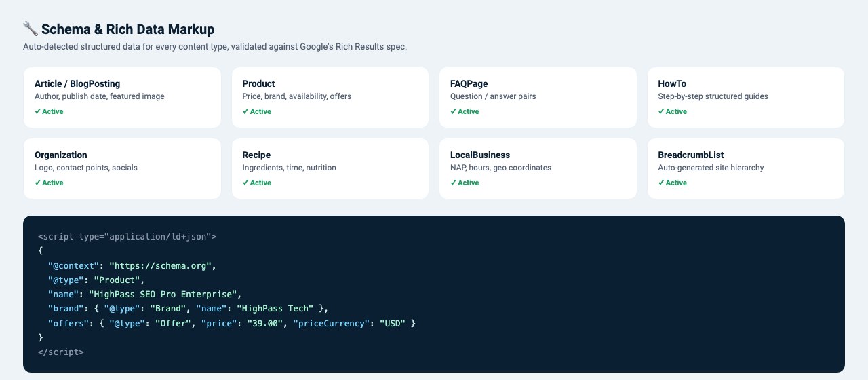868x380 pixels.
Task: Click 'Logo, contact points, socials' description
Action: click(x=86, y=168)
